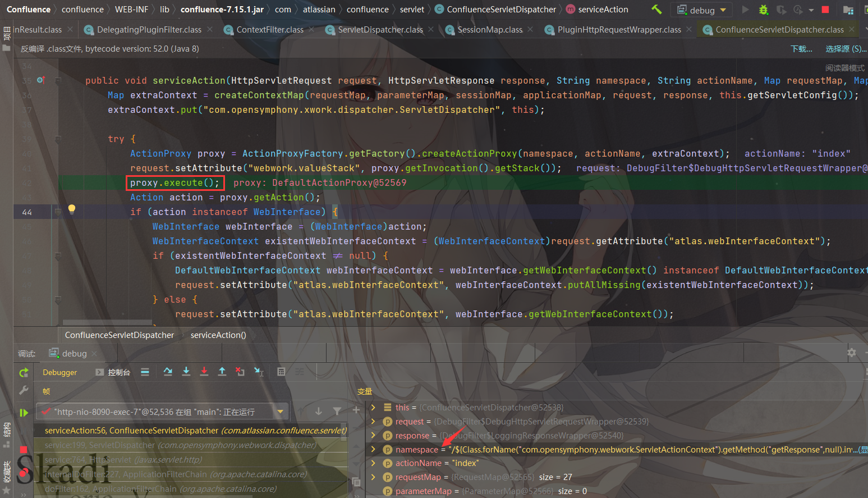This screenshot has width=868, height=498.
Task: Select frame internalDoFilter:227, ApplicationFilterChain
Action: tap(191, 474)
